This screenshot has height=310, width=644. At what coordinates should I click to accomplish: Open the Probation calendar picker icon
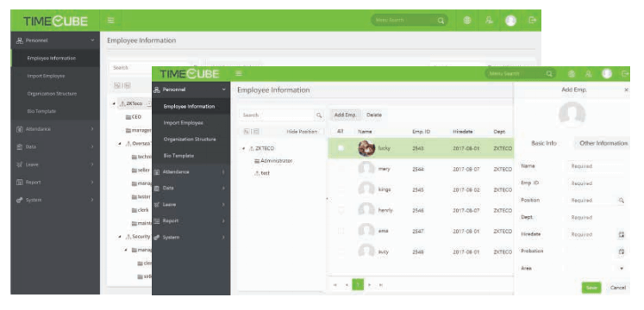coord(622,251)
